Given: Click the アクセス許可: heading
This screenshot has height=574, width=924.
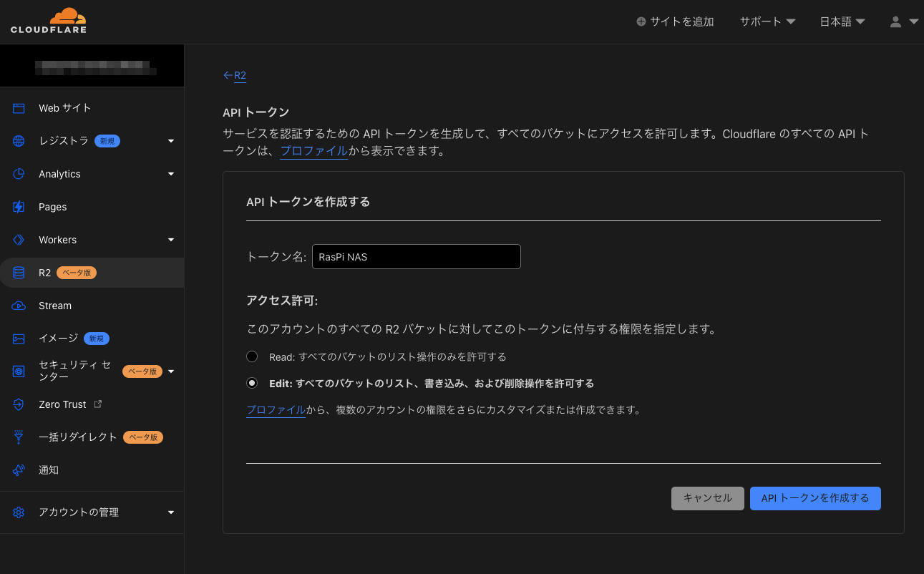Looking at the screenshot, I should pos(282,301).
